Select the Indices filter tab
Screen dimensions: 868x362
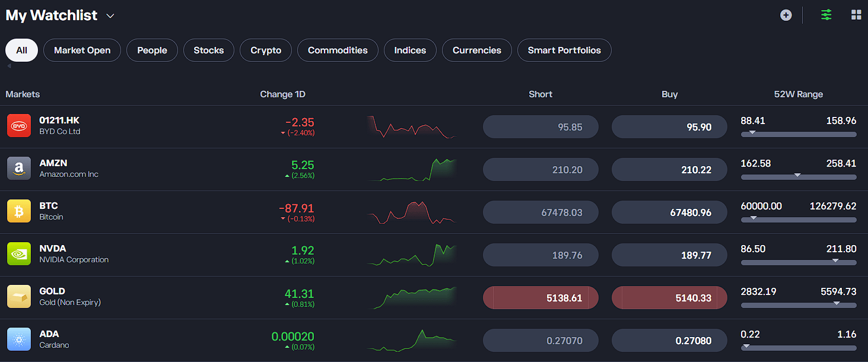[x=410, y=50]
